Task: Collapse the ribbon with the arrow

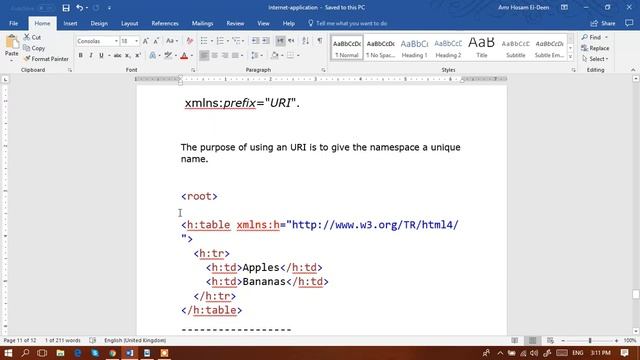Action: [x=633, y=70]
